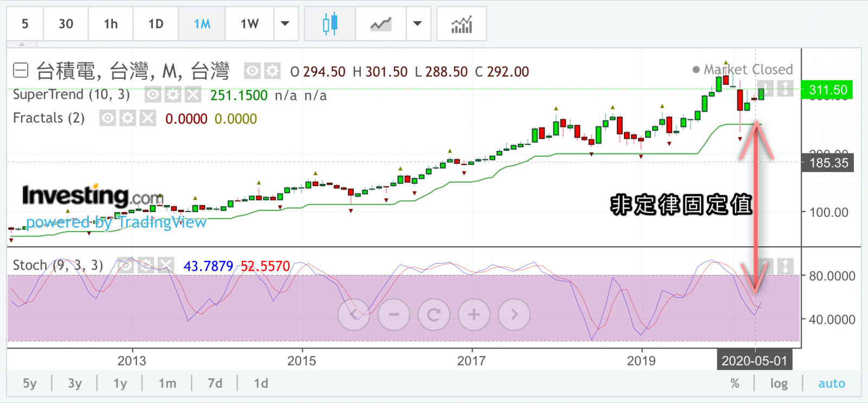The height and width of the screenshot is (403, 868).
Task: Set time range to 3y
Action: [75, 383]
